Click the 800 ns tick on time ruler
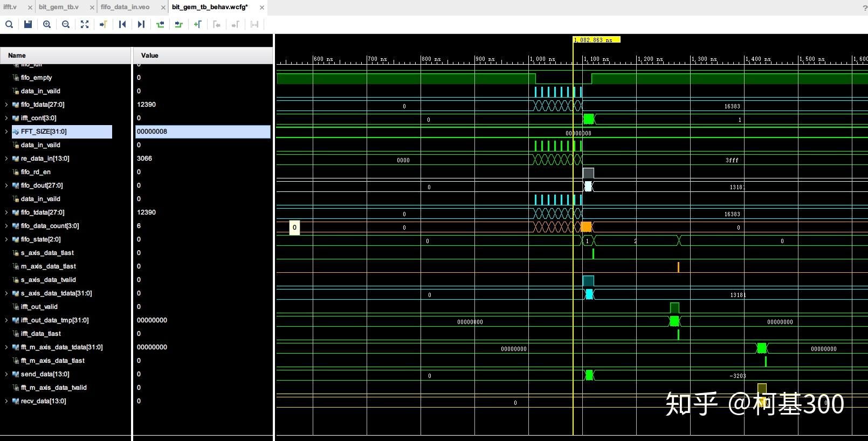Viewport: 868px width, 441px height. pos(431,59)
